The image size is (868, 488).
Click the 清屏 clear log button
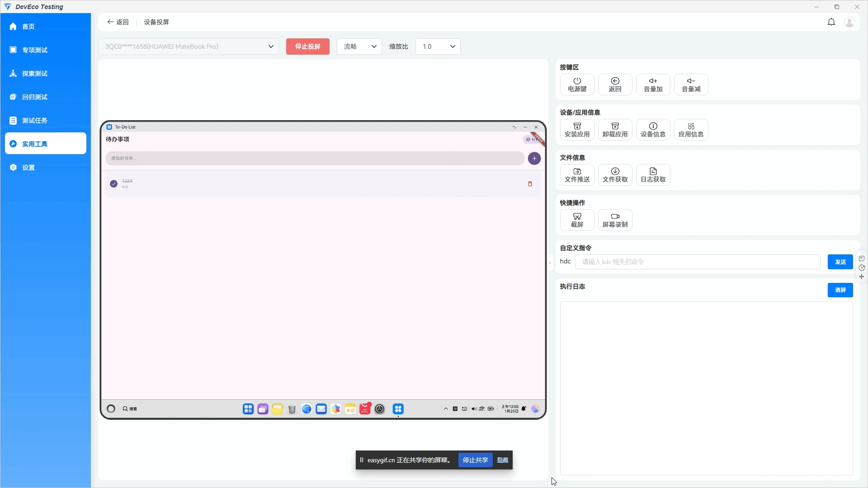(x=840, y=290)
